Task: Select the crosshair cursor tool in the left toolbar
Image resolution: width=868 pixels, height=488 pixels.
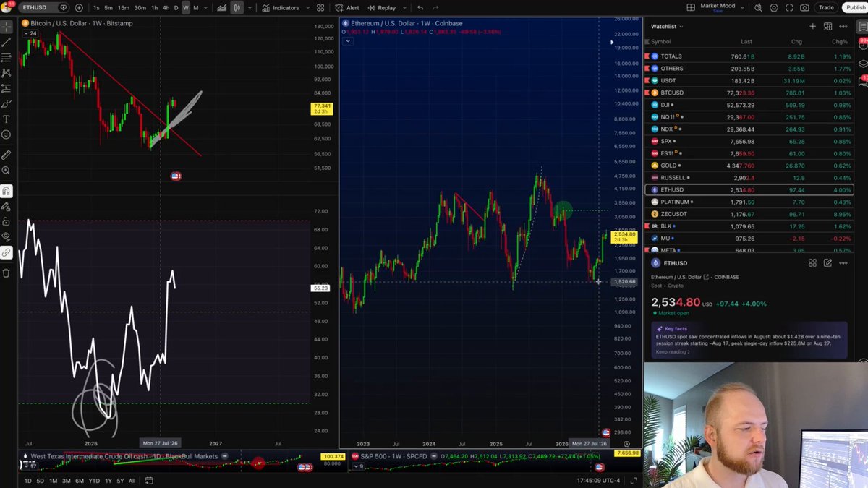Action: pos(6,27)
